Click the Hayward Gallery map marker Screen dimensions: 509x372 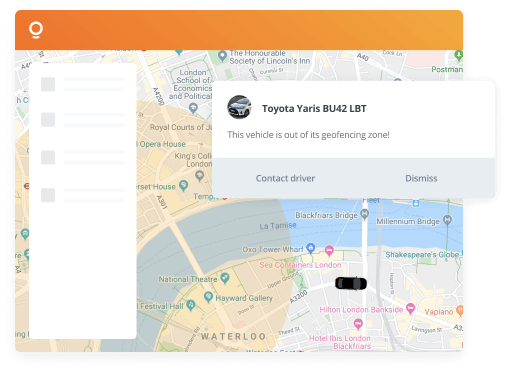pyautogui.click(x=208, y=297)
